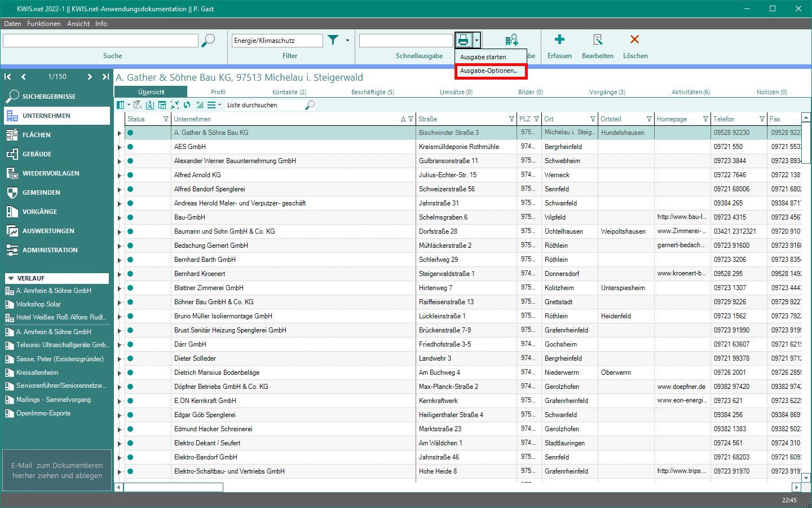Screen dimensions: 812x508
Task: Click the Energie/Klimaschutz filter field
Action: coord(277,41)
